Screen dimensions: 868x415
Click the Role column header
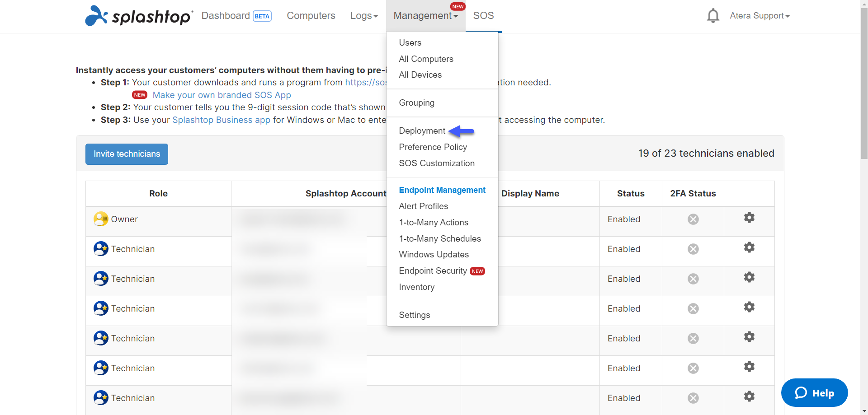click(x=158, y=194)
